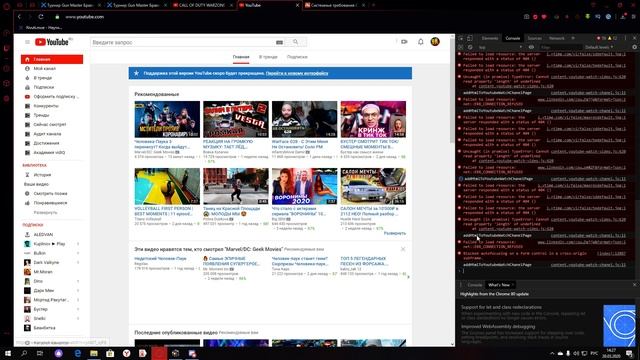Screen dimensions: 640x360
Task: Expand recommended videos with Развернуть link
Action: coord(395,233)
